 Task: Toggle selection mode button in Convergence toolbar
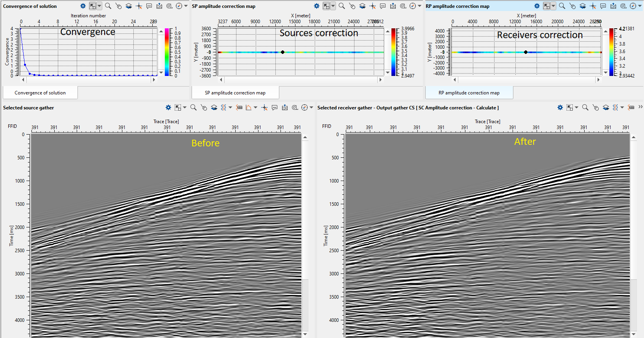[92, 6]
